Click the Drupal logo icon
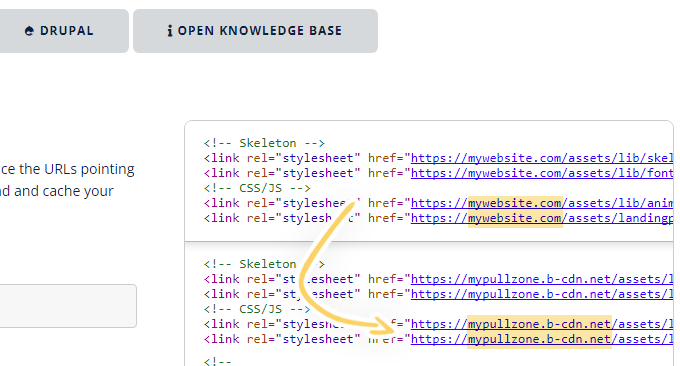The height and width of the screenshot is (366, 680). click(29, 31)
